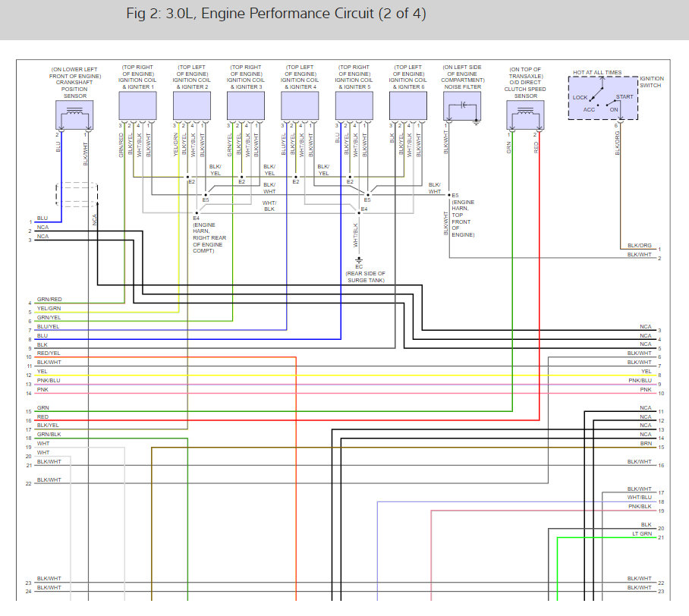Select the Ignition Coil & Igniter 2 box
Viewport: 689px width, 616px height.
191,106
